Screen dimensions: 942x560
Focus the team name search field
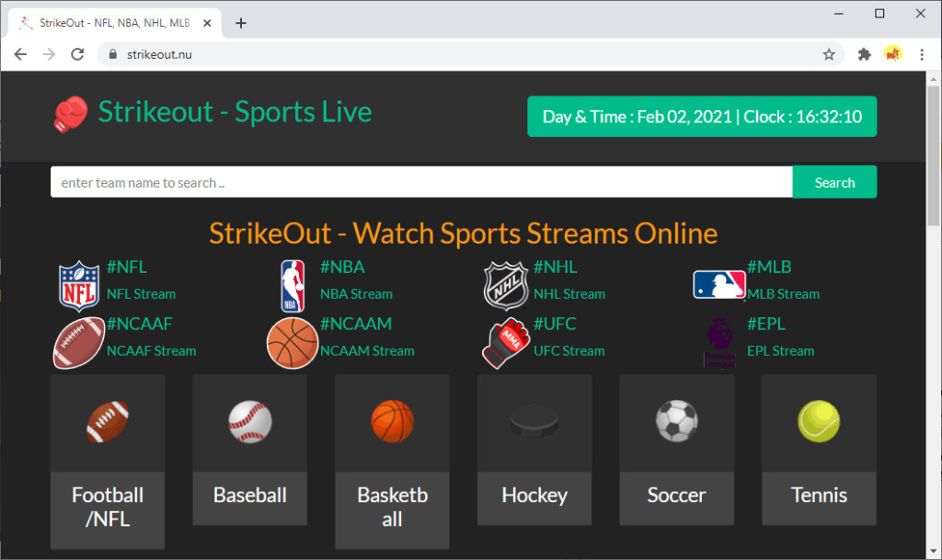pos(421,182)
